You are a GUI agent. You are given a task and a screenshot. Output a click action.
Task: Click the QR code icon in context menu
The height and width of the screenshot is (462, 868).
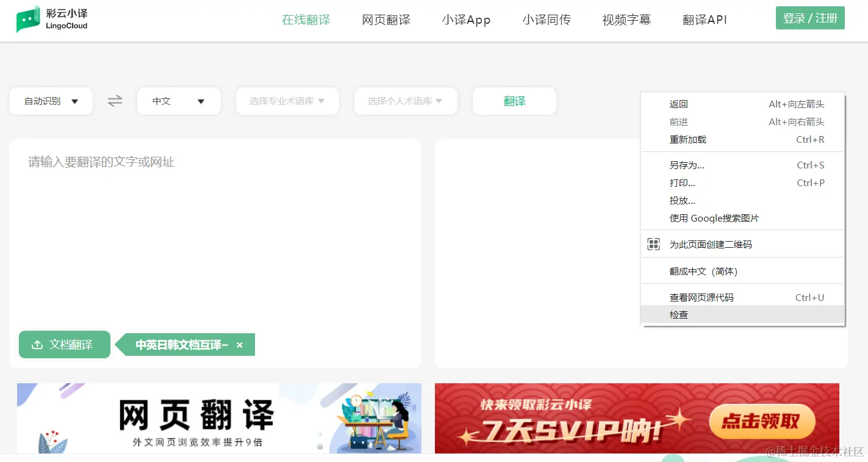click(654, 245)
